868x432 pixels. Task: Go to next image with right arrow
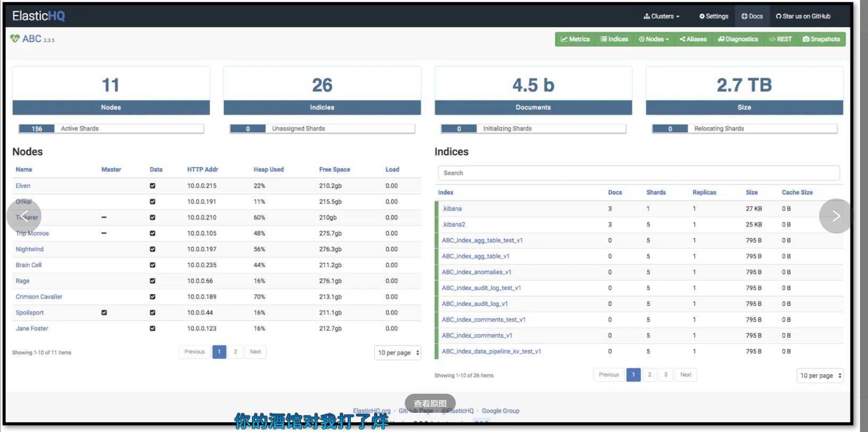tap(836, 216)
